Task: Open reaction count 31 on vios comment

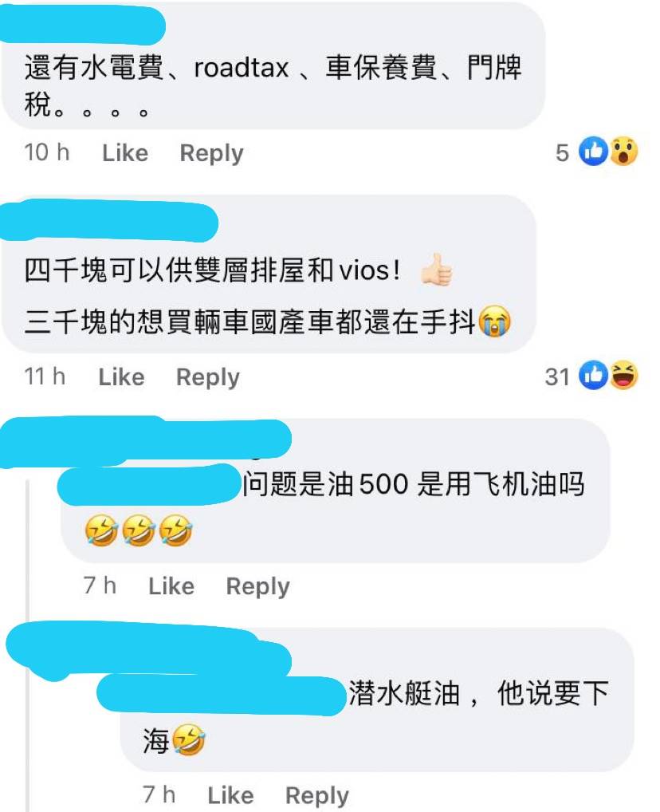Action: [557, 377]
